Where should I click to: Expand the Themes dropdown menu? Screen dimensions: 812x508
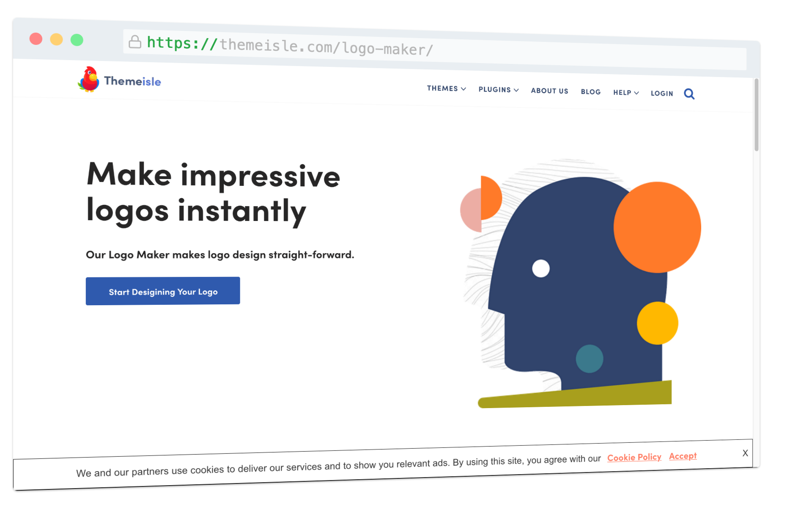pyautogui.click(x=447, y=89)
